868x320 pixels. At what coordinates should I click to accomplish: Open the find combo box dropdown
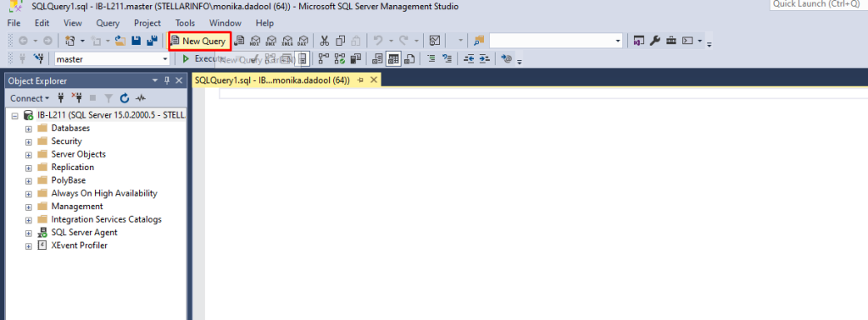click(x=618, y=41)
